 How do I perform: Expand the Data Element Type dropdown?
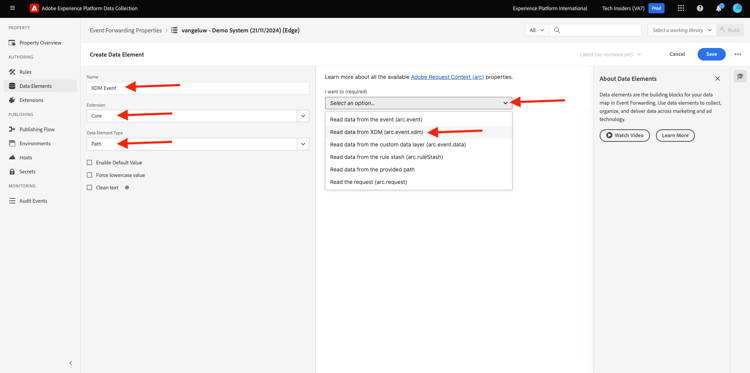[x=303, y=144]
